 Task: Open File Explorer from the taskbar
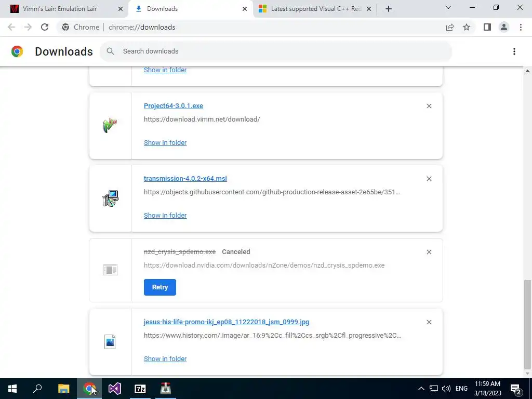pyautogui.click(x=63, y=389)
